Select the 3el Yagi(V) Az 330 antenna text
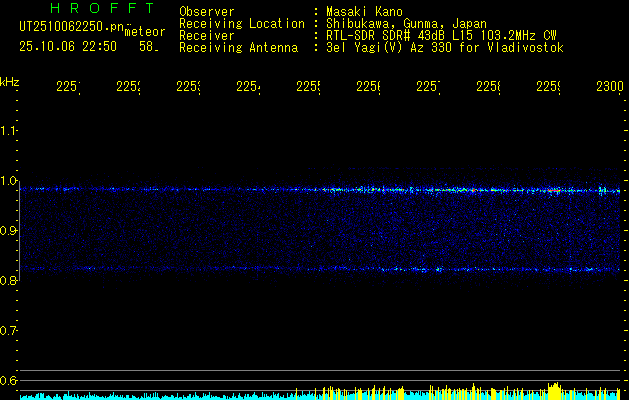The height and width of the screenshot is (400, 629). point(445,48)
